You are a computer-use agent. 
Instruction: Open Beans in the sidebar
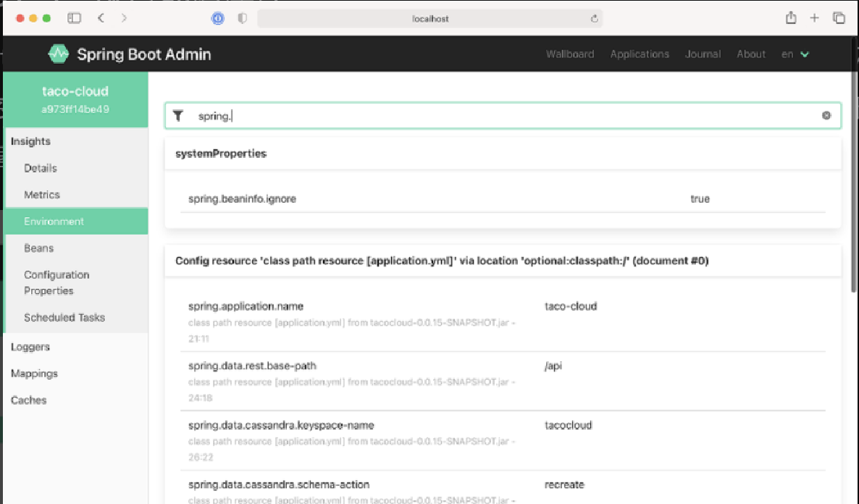click(x=39, y=248)
